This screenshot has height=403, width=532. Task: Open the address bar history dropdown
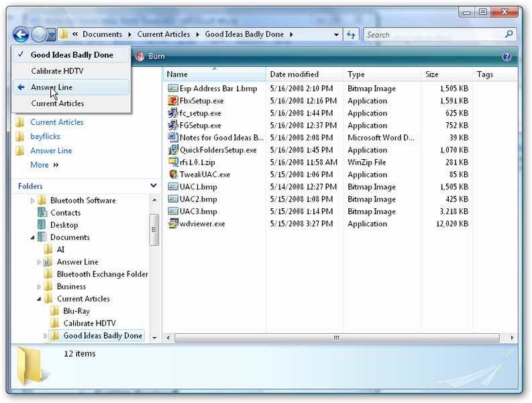[336, 35]
